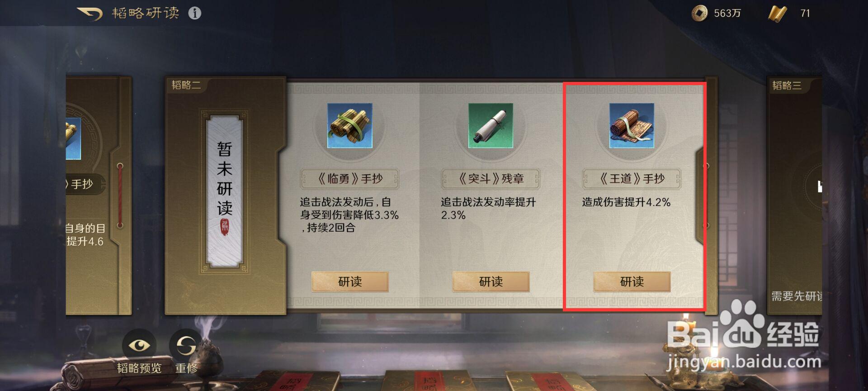
Task: Select the 临勇 bamboo scroll icon
Action: coord(349,125)
